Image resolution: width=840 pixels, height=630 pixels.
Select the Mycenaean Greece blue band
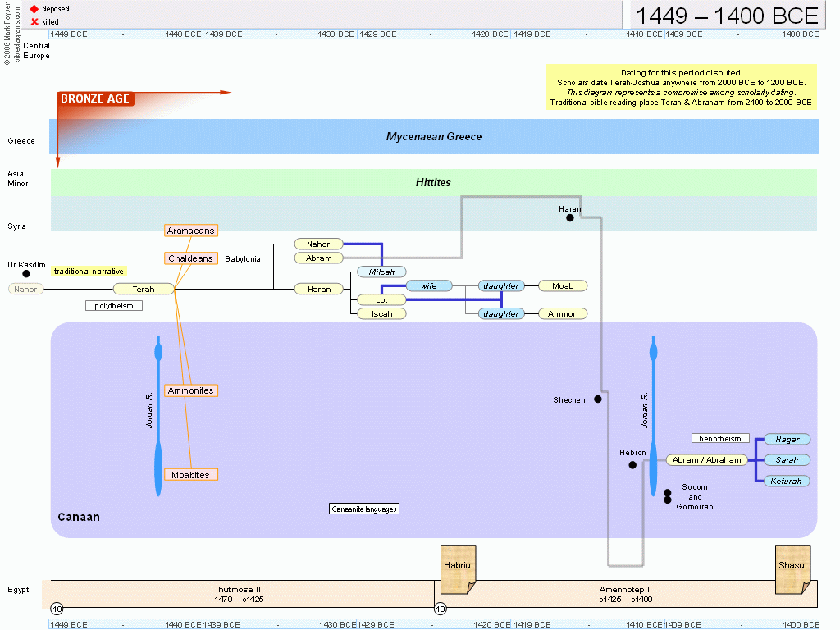point(434,137)
